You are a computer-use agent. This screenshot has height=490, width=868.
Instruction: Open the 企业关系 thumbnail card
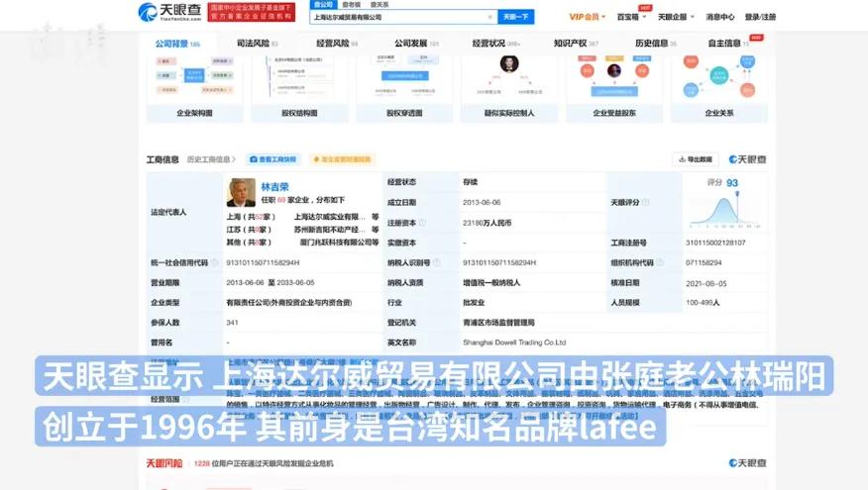[x=719, y=88]
